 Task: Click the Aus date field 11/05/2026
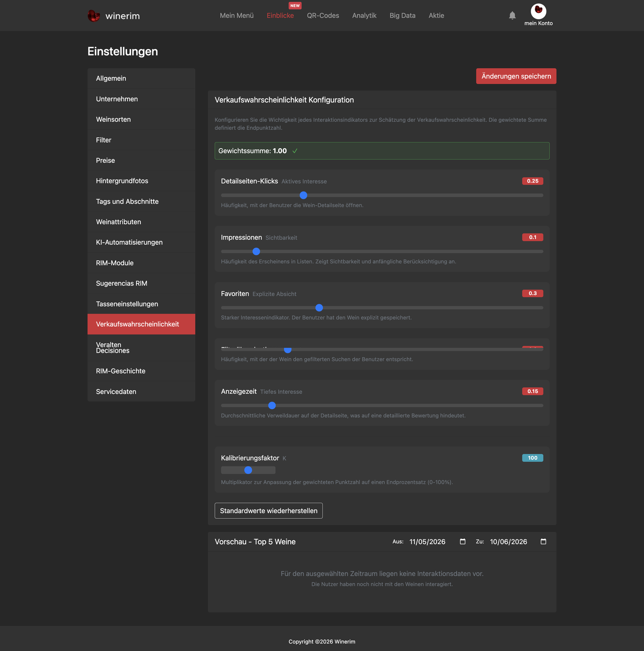[428, 541]
